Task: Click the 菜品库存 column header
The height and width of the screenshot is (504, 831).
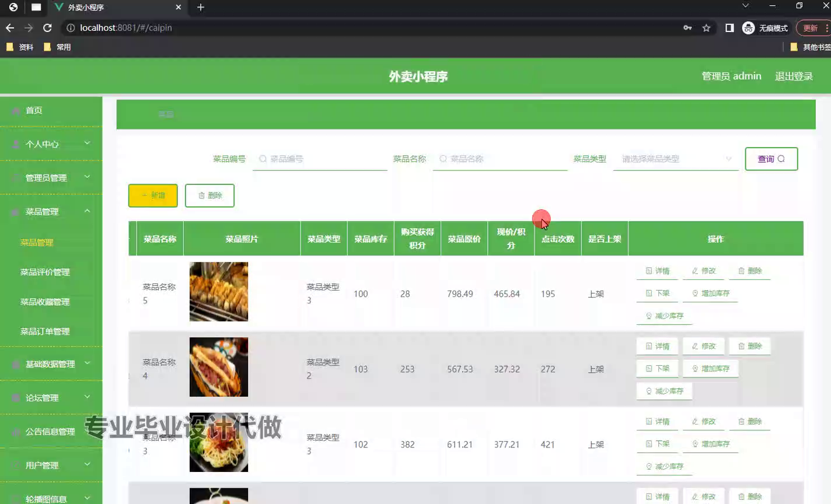Action: tap(371, 239)
